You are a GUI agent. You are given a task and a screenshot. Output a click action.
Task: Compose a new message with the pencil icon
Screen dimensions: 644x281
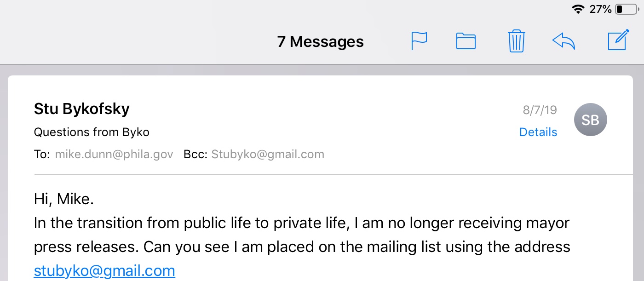(x=618, y=40)
